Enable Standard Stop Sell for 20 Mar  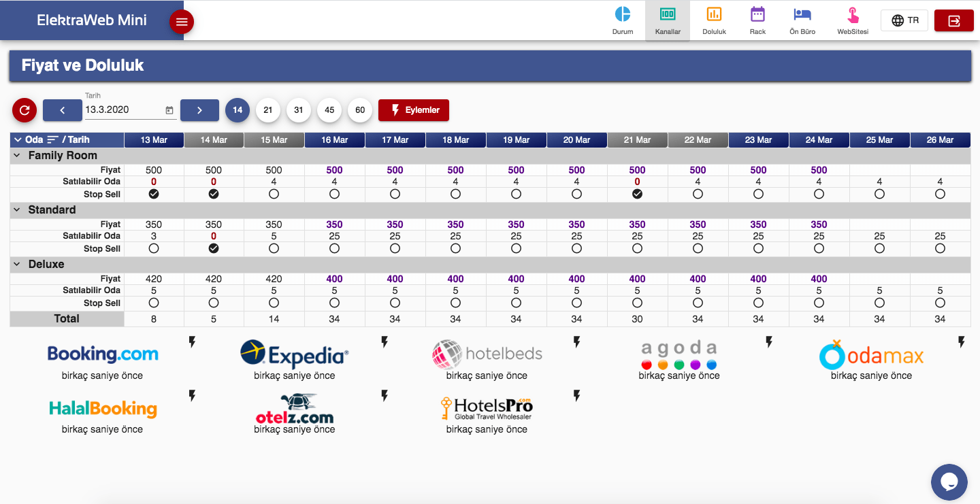point(576,248)
